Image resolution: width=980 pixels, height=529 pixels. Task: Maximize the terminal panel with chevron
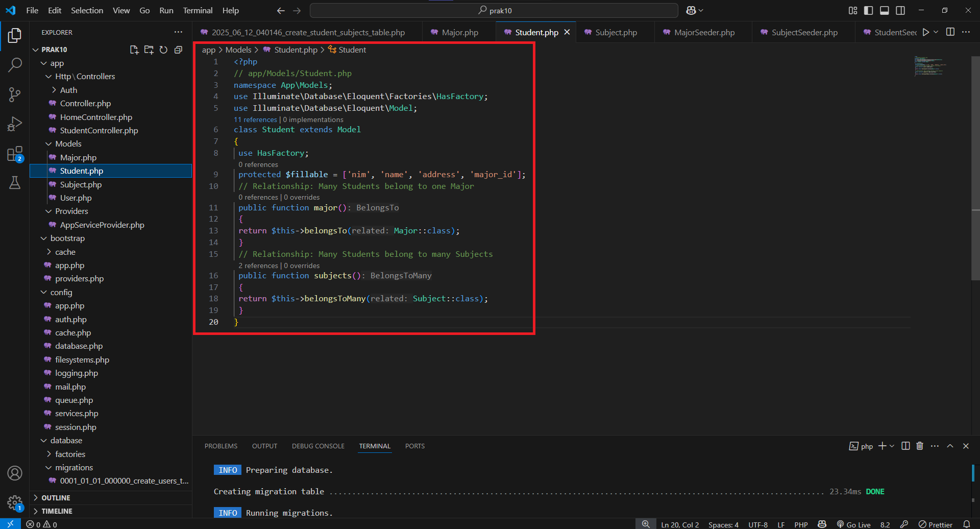coord(950,446)
